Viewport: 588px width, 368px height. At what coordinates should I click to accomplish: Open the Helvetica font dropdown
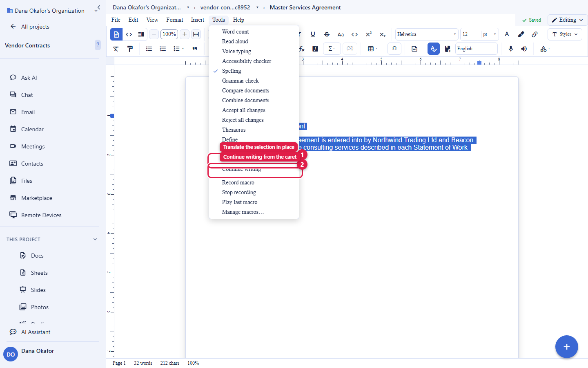tap(427, 34)
